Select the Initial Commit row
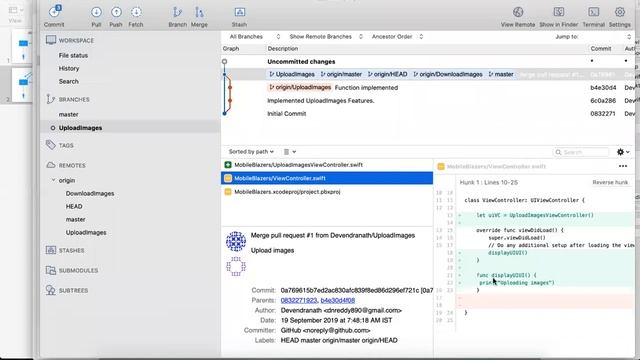Viewport: 640px width, 360px height. tap(427, 113)
